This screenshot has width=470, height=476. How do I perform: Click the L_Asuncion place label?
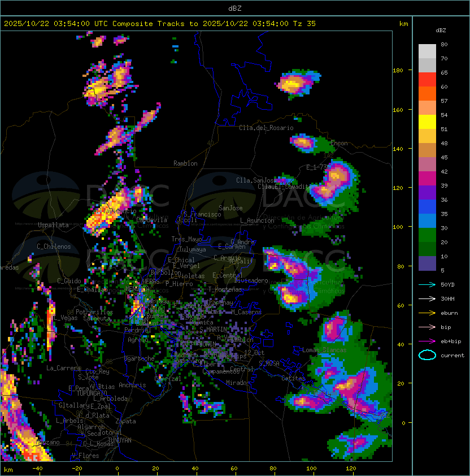tap(257, 220)
